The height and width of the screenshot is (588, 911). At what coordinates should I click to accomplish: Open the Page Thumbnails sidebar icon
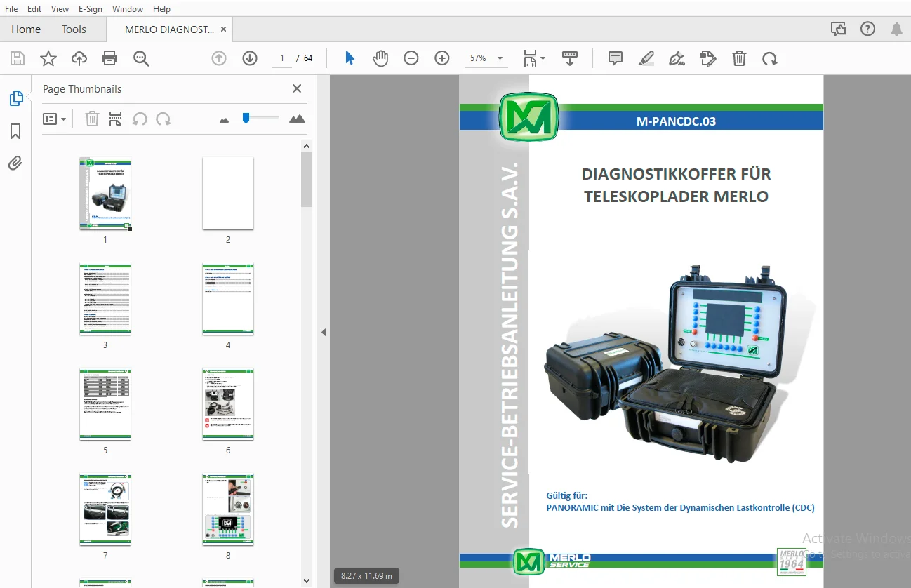pos(15,98)
